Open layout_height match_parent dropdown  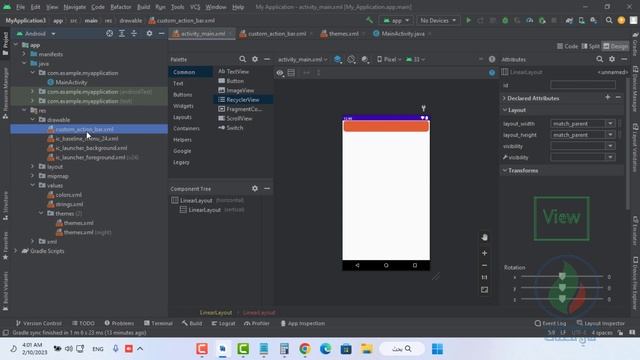tap(610, 135)
